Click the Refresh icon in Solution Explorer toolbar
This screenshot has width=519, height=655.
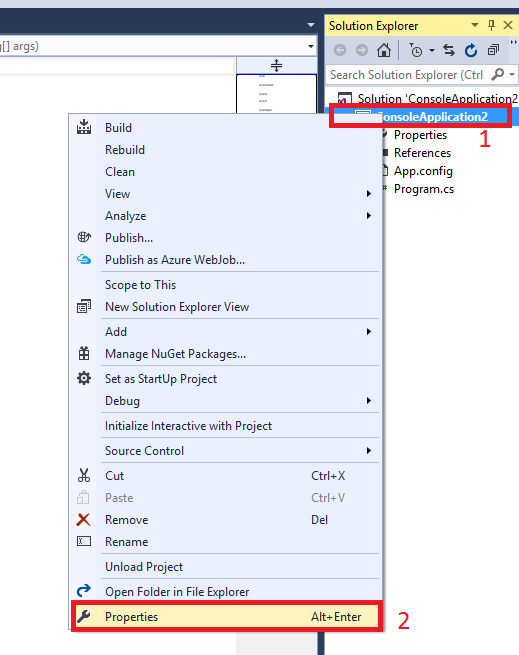(x=471, y=50)
